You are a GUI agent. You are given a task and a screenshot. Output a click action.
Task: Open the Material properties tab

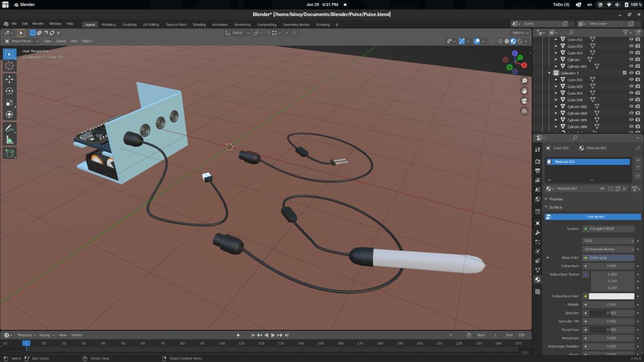coord(537,280)
